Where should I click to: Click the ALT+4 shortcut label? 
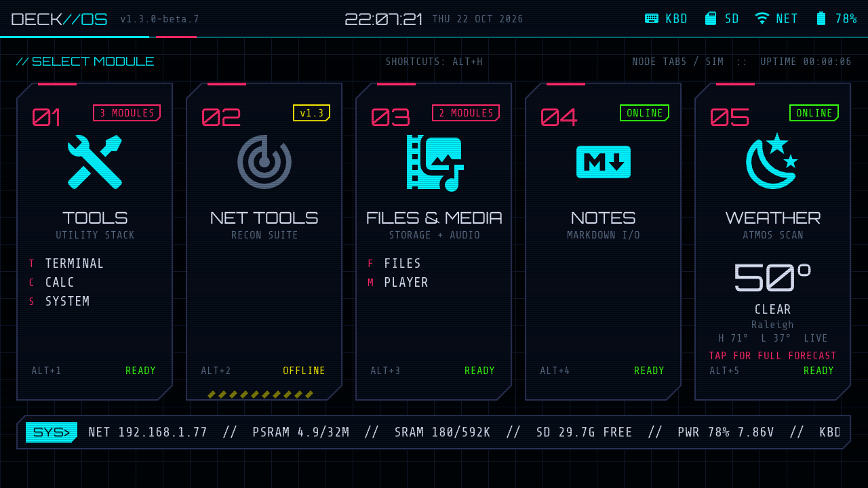(555, 371)
